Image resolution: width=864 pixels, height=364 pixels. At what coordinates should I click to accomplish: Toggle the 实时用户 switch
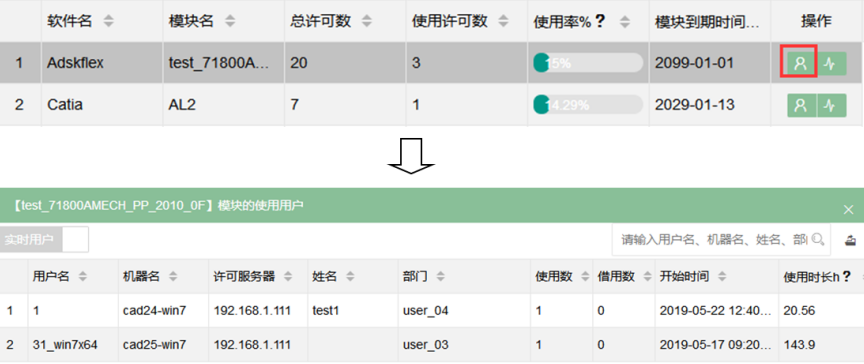pos(45,240)
